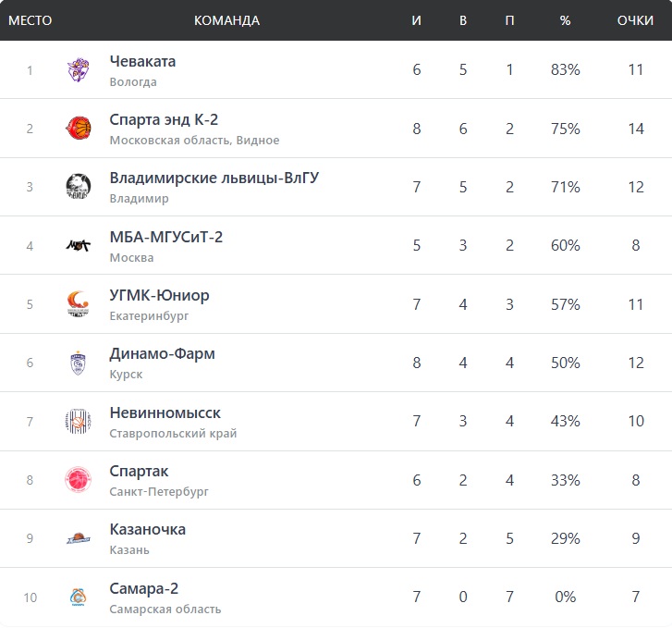
Task: Open the Спарта энд К-2 team link
Action: tap(164, 119)
